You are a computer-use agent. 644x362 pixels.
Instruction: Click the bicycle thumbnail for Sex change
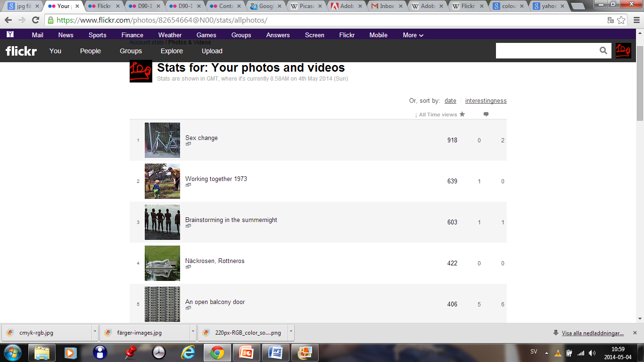162,140
